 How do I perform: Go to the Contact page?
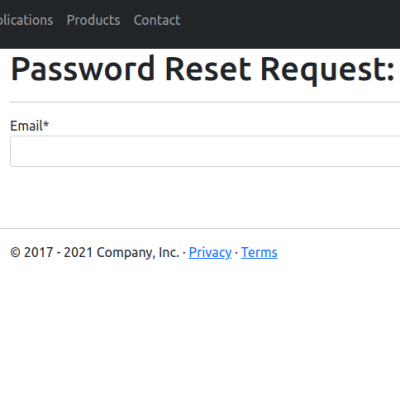pyautogui.click(x=157, y=20)
